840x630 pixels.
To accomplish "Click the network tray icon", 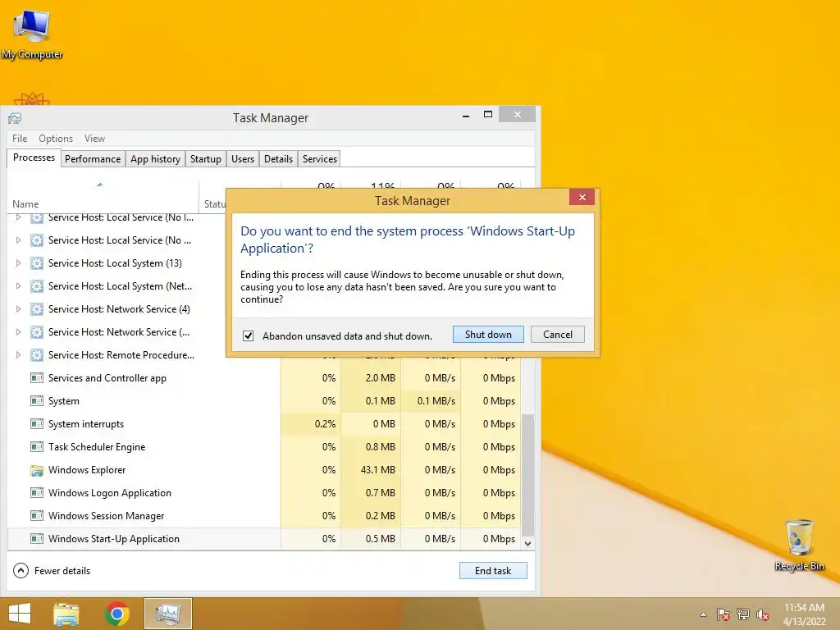I will point(743,614).
